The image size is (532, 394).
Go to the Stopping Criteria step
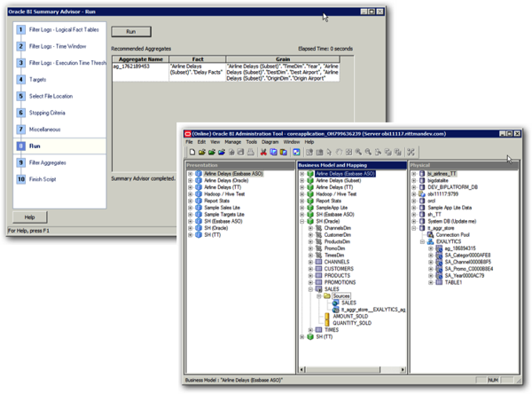pyautogui.click(x=47, y=113)
